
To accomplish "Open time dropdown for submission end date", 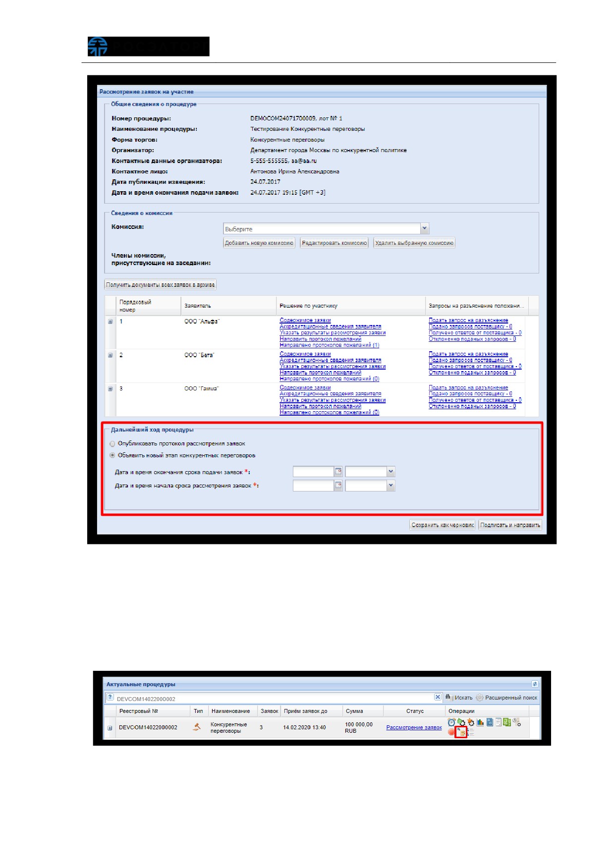I will click(391, 471).
